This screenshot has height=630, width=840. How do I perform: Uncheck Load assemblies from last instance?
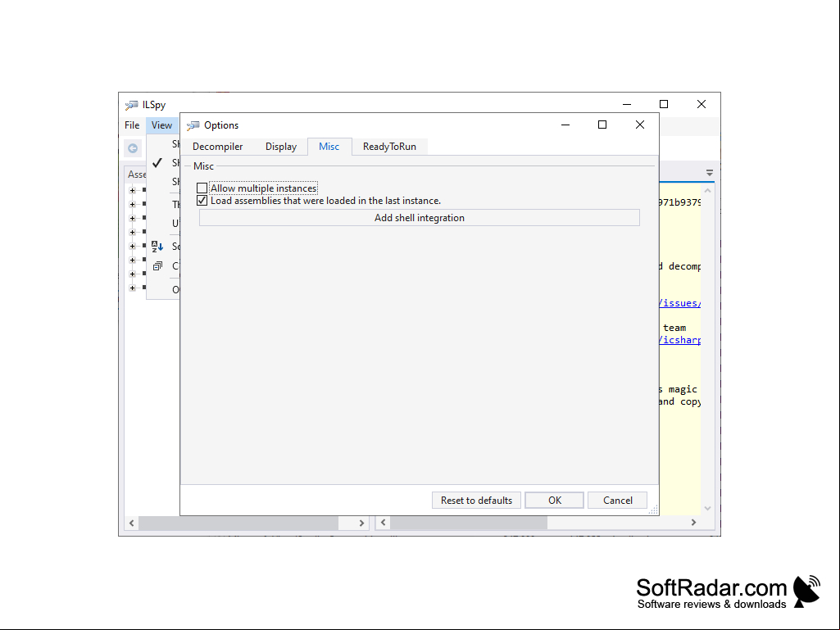pyautogui.click(x=202, y=201)
